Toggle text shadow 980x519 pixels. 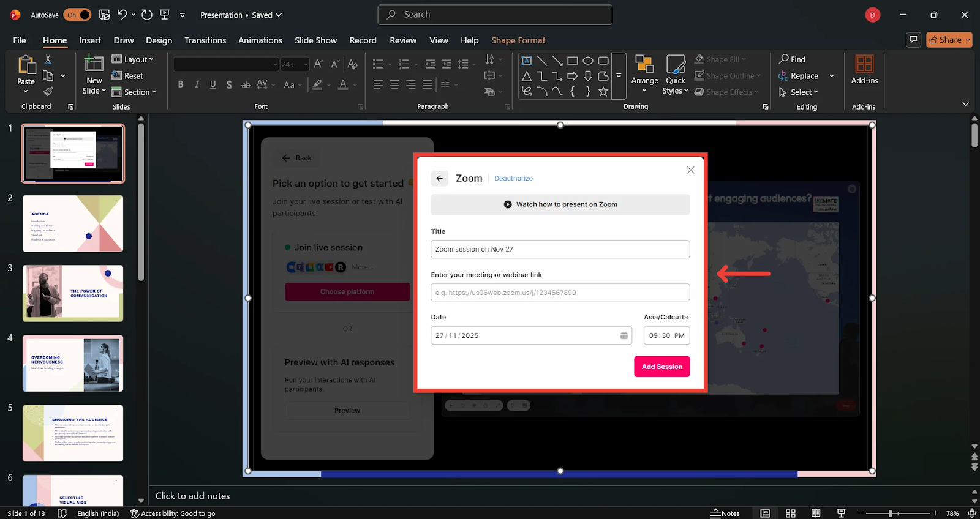click(229, 84)
